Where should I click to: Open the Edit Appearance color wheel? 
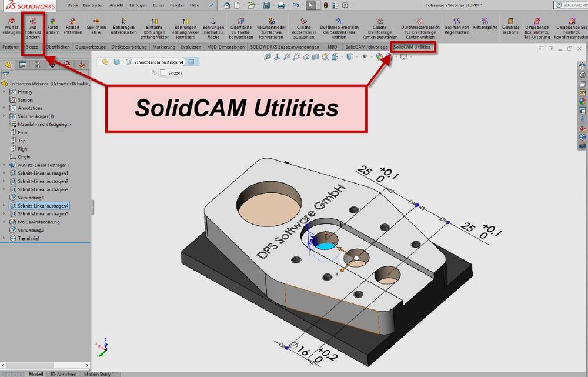click(380, 57)
